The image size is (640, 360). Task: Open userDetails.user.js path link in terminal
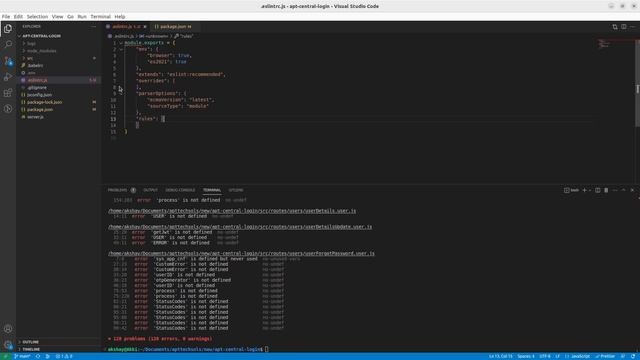[232, 211]
